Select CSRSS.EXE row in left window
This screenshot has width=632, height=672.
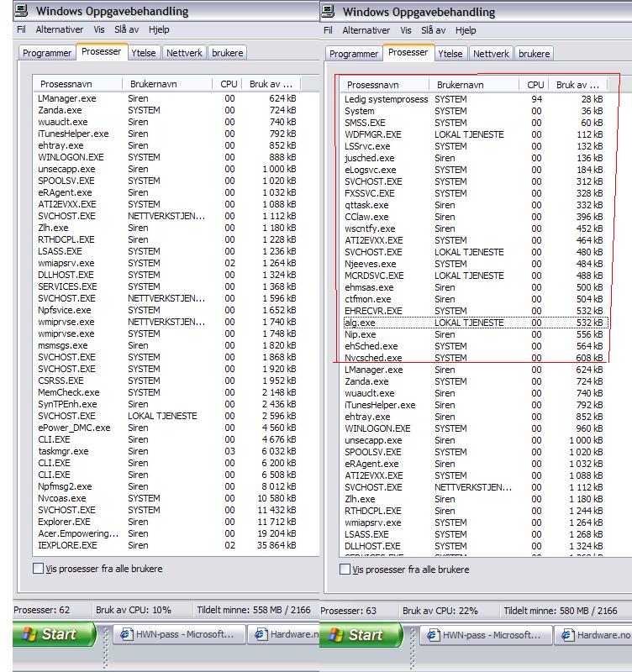[x=167, y=381]
